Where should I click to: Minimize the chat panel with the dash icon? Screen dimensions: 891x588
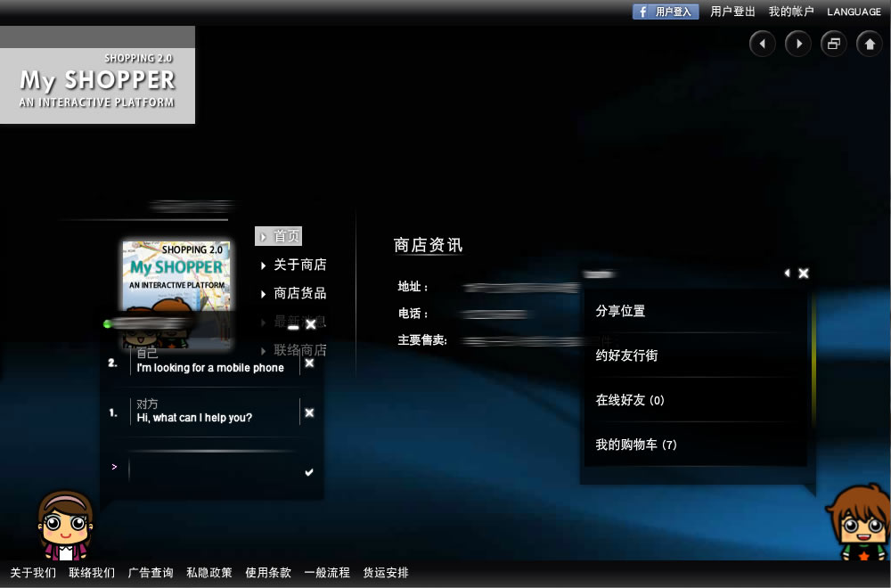[x=293, y=326]
